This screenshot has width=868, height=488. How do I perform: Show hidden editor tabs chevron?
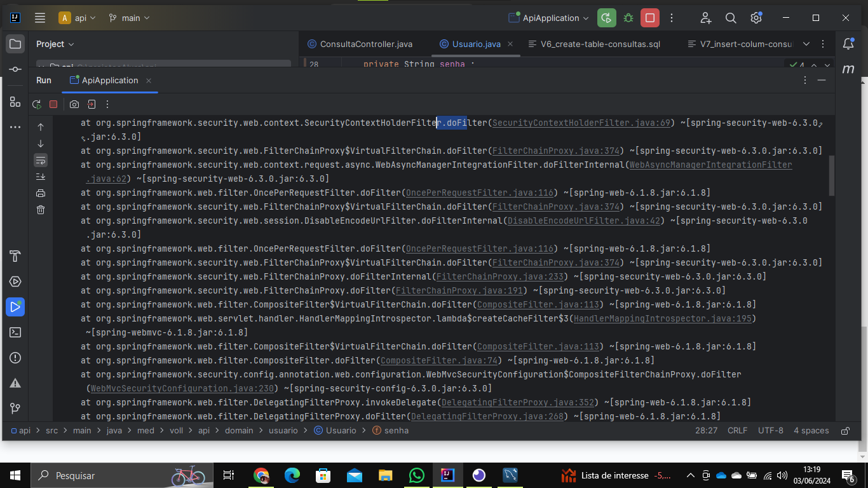click(806, 44)
